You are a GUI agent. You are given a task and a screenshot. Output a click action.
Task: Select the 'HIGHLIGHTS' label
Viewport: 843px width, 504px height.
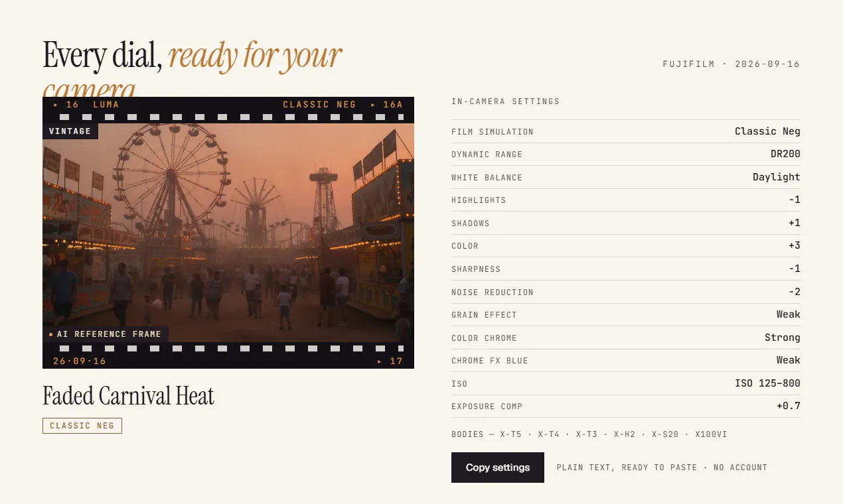479,200
